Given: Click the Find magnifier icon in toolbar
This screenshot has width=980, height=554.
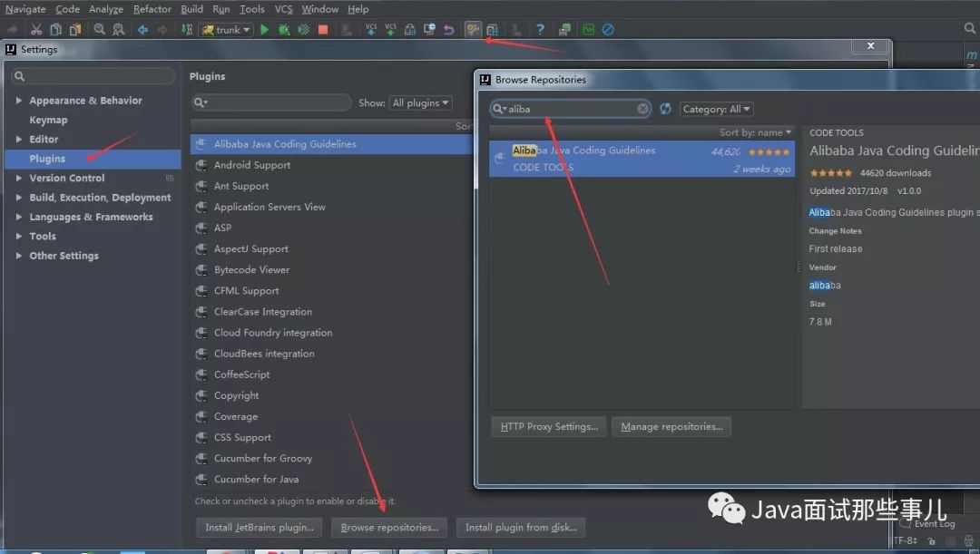Looking at the screenshot, I should coord(100,29).
